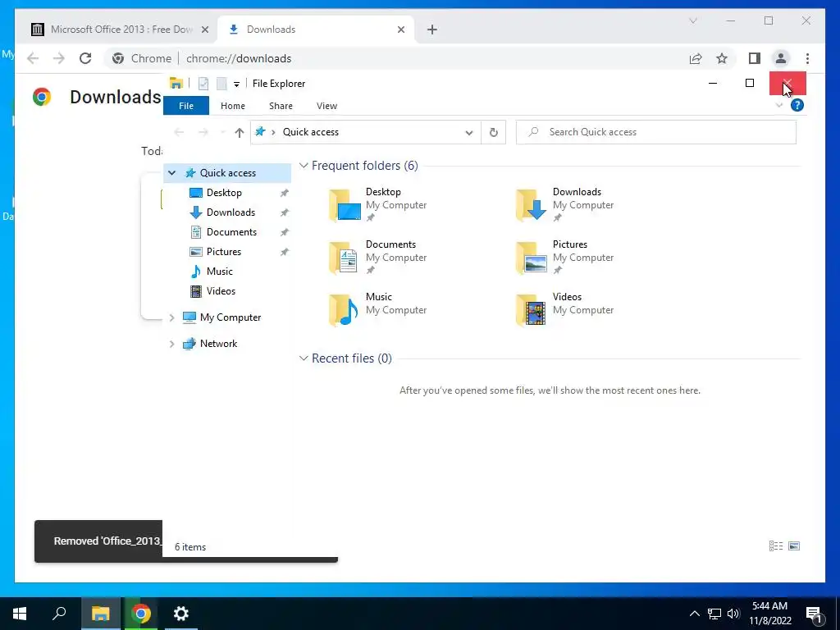
Task: Go back in File Explorer
Action: coord(179,132)
